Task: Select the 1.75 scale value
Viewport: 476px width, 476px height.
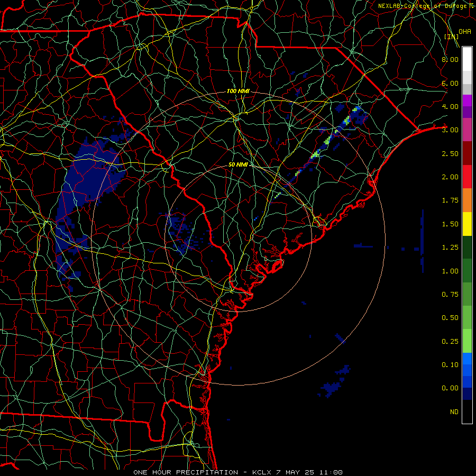Action: [450, 200]
